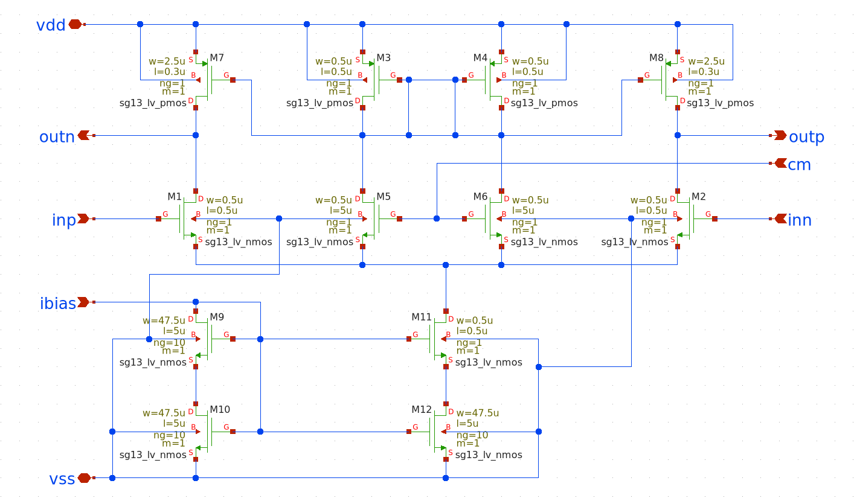Screen dimensions: 854x504
Task: Click the cm pin marker
Action: 780,163
